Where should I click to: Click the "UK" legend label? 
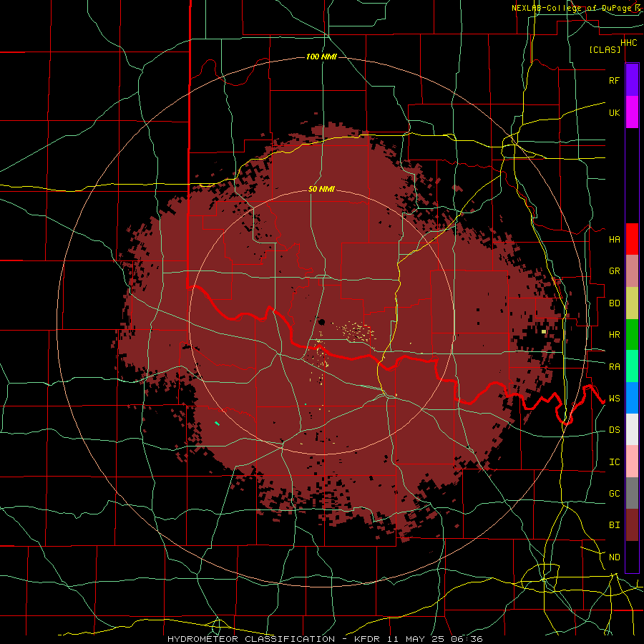614,112
